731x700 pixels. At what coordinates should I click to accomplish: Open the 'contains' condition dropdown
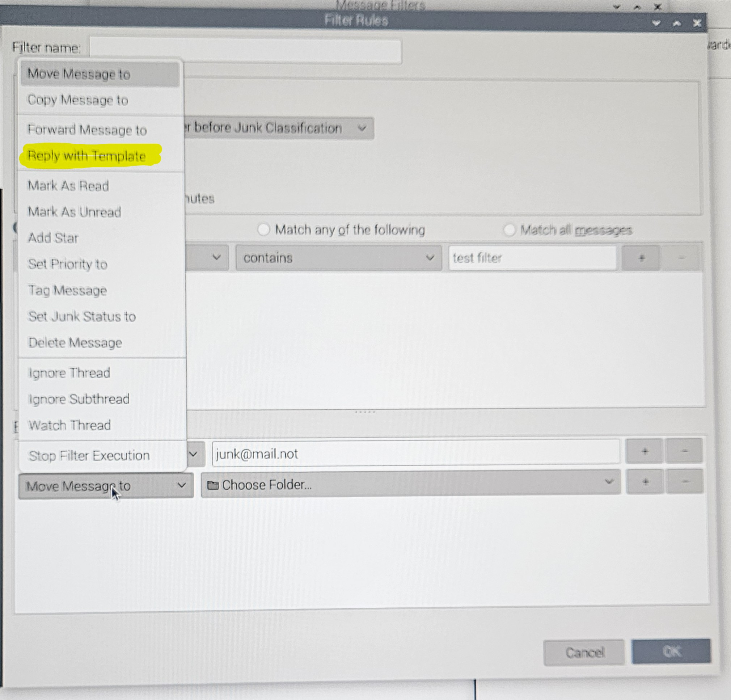pos(338,258)
